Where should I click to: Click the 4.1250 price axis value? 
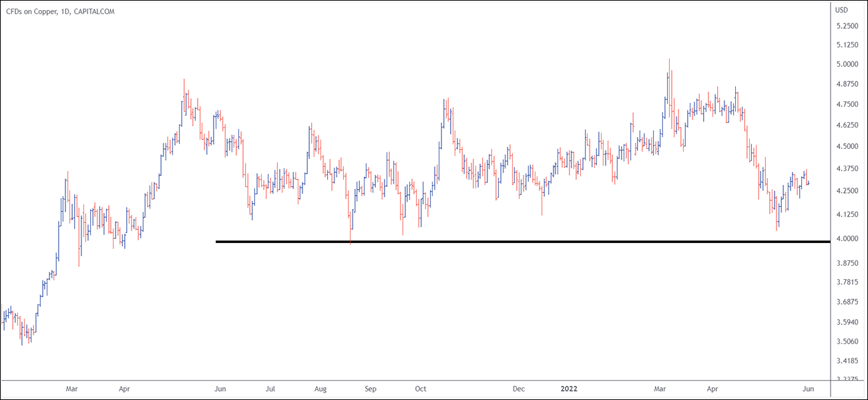(847, 214)
